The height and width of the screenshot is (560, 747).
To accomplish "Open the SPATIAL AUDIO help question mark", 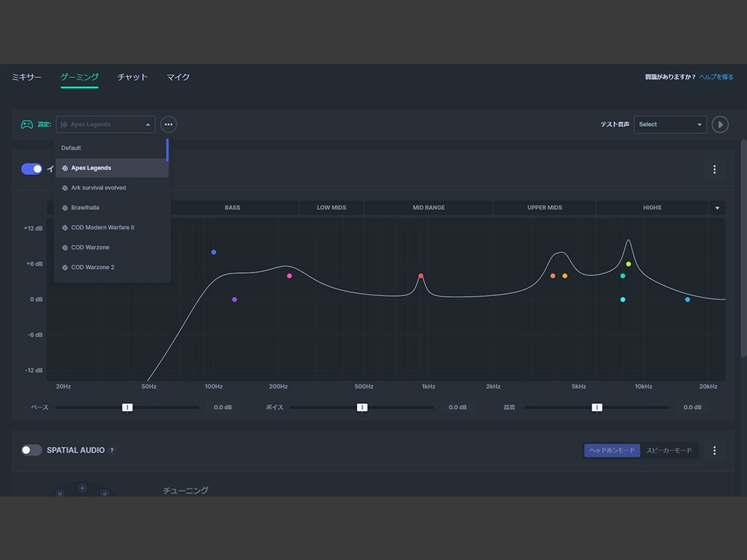I will coord(112,451).
